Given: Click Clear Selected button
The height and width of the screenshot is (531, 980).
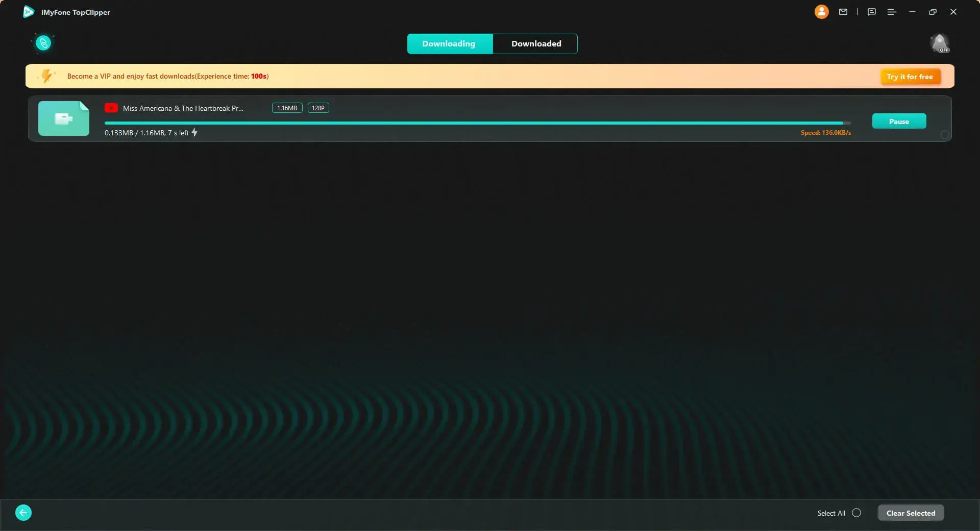Looking at the screenshot, I should pyautogui.click(x=911, y=513).
